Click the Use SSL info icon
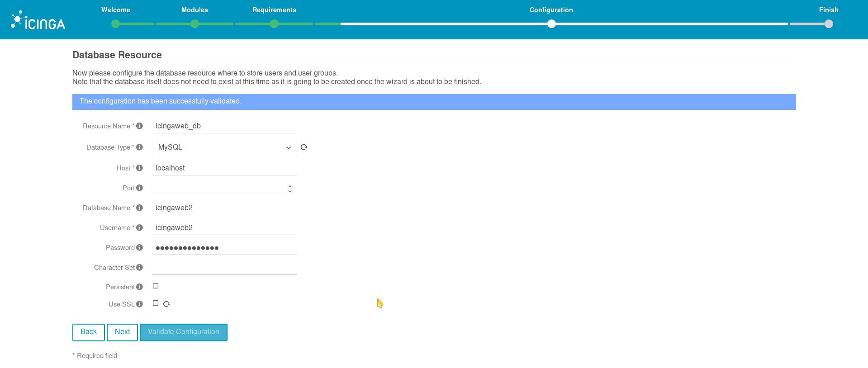 (139, 304)
